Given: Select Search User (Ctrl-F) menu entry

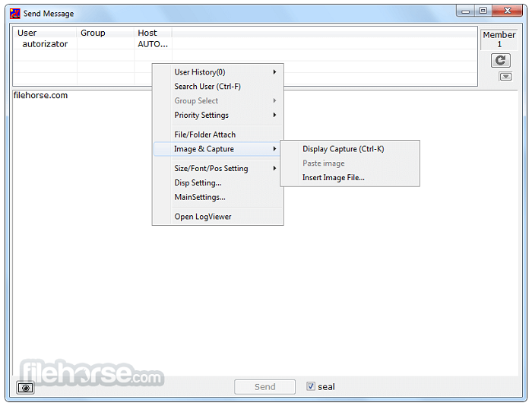Looking at the screenshot, I should point(207,87).
